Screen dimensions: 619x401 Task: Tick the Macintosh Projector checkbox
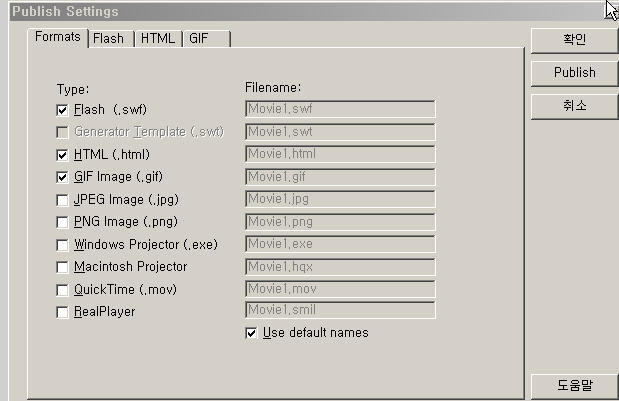point(62,267)
